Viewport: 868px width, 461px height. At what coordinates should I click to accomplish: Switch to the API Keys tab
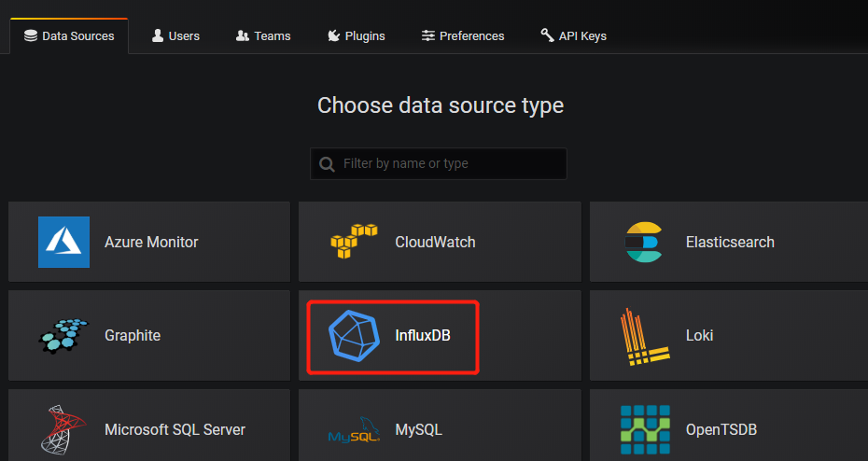pos(573,36)
